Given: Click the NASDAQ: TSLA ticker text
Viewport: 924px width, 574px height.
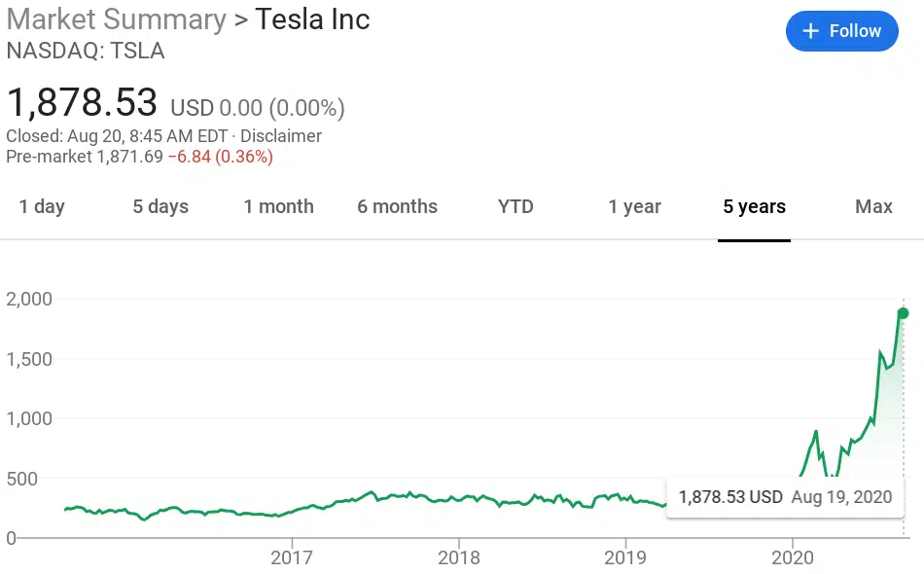Looking at the screenshot, I should pos(86,52).
